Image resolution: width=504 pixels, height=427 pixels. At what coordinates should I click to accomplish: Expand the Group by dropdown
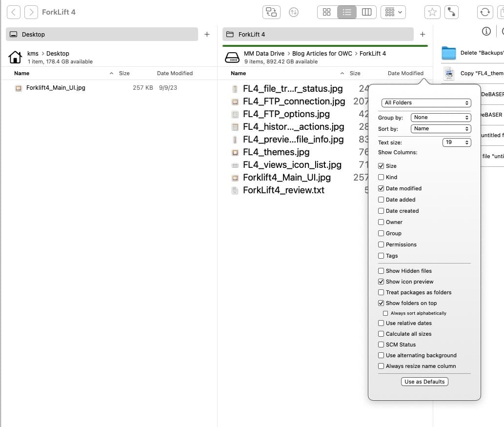pos(441,118)
